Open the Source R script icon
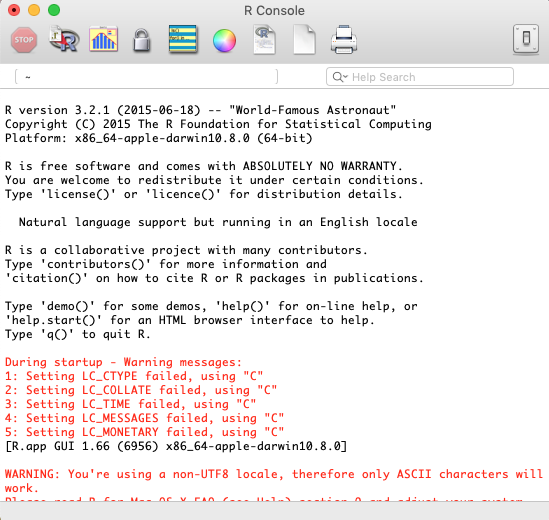Screen dimensions: 549x520 pyautogui.click(x=64, y=39)
